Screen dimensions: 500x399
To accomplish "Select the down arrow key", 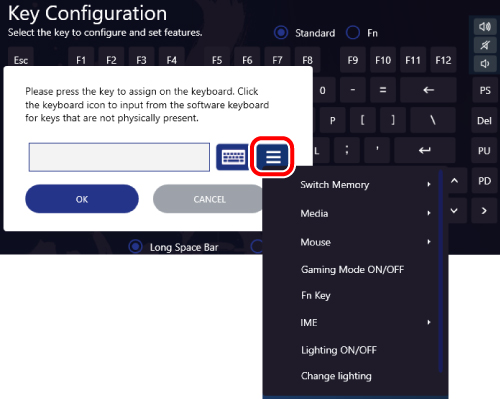I will click(454, 211).
